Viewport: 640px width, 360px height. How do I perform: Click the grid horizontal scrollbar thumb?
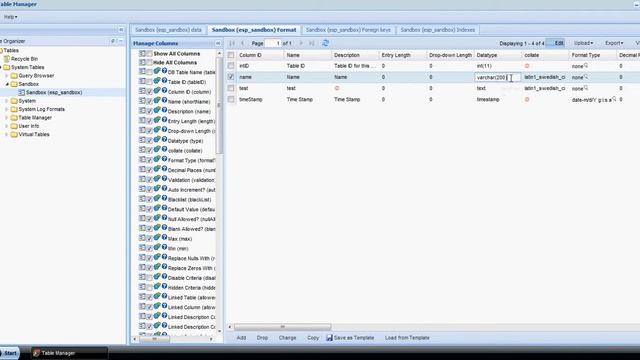282,327
